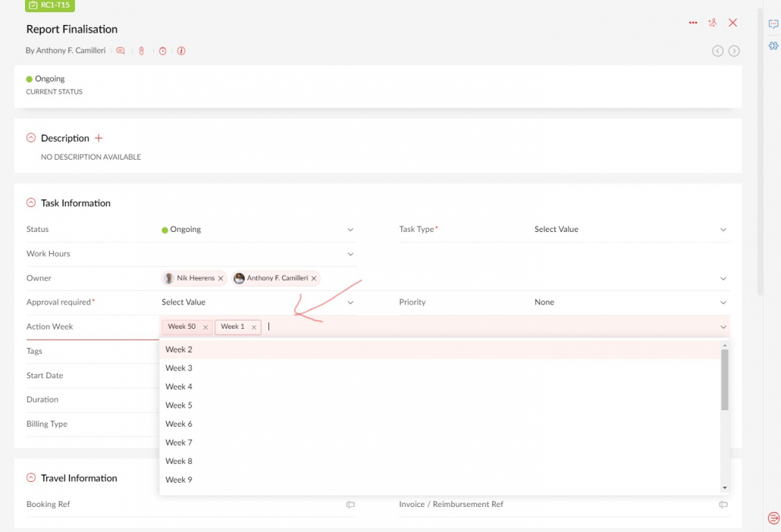Select Week 4 from the list
781x532 pixels.
tap(440, 386)
